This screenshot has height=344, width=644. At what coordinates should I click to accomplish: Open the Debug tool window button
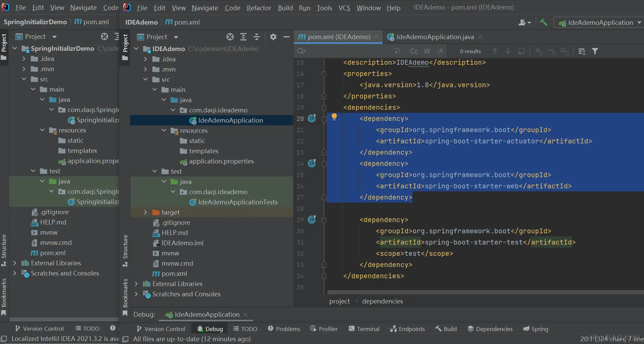(x=210, y=329)
